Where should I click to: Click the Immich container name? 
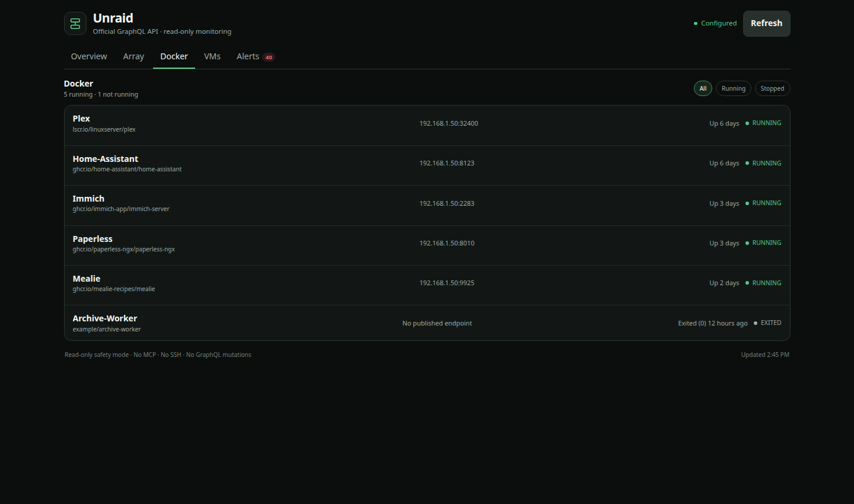point(88,199)
